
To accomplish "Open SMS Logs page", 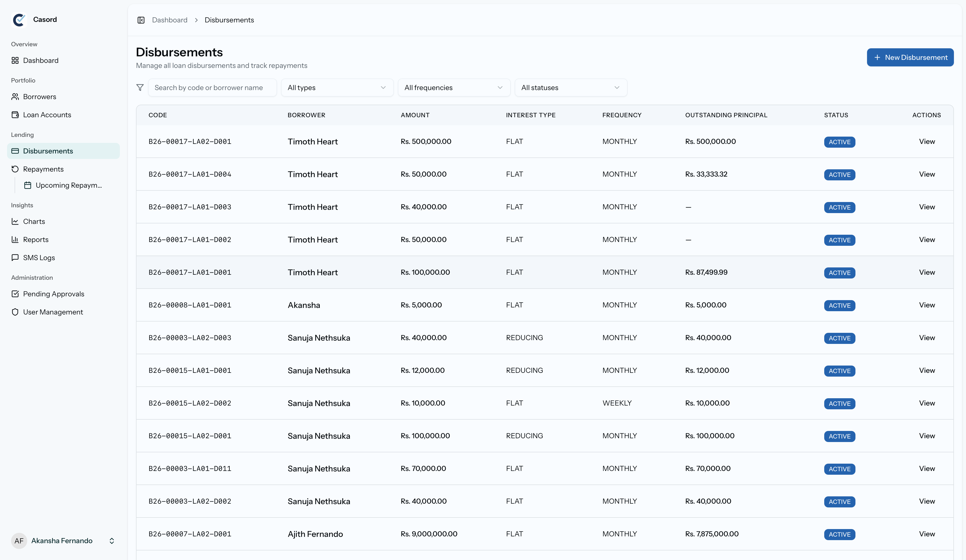I will click(x=39, y=258).
